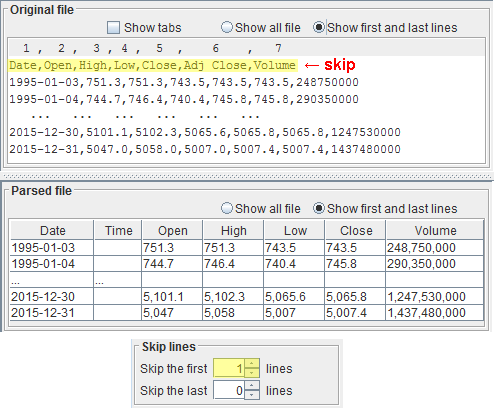This screenshot has height=410, width=494.
Task: Click the Time column header
Action: [118, 230]
